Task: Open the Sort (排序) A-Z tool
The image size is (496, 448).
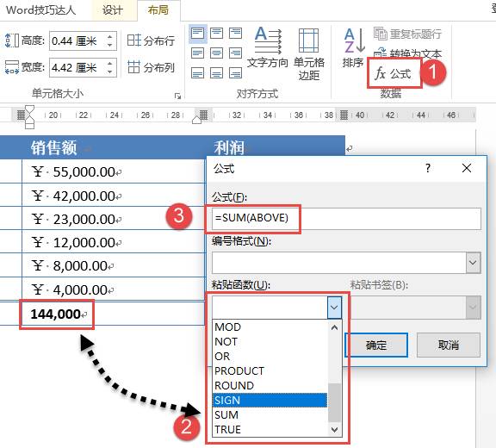Action: 353,47
